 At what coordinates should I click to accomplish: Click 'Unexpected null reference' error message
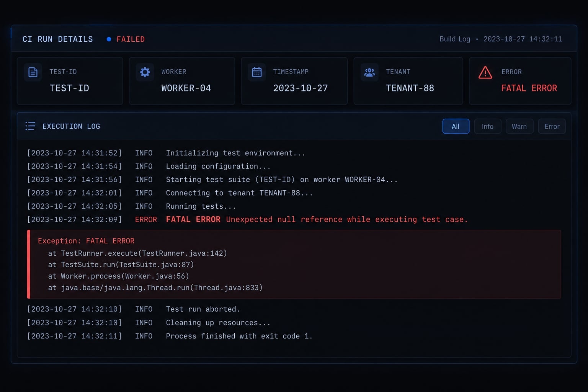click(x=347, y=219)
